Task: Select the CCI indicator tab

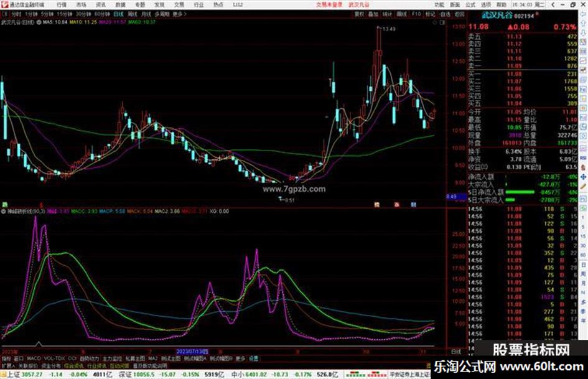Action: coord(72,358)
